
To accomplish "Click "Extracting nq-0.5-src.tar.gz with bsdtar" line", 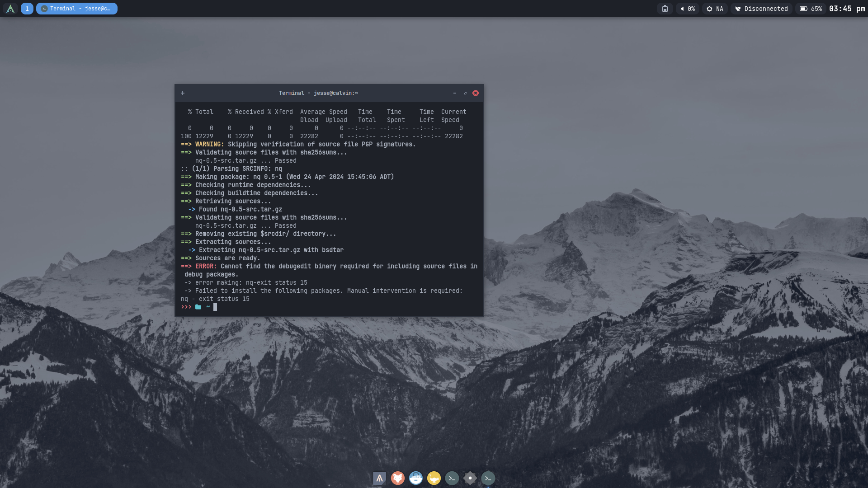I will point(271,250).
